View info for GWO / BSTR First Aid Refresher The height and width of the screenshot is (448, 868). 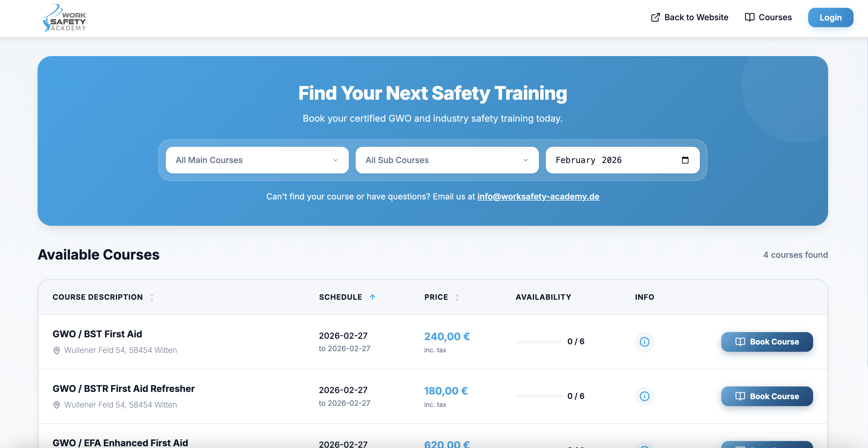645,397
